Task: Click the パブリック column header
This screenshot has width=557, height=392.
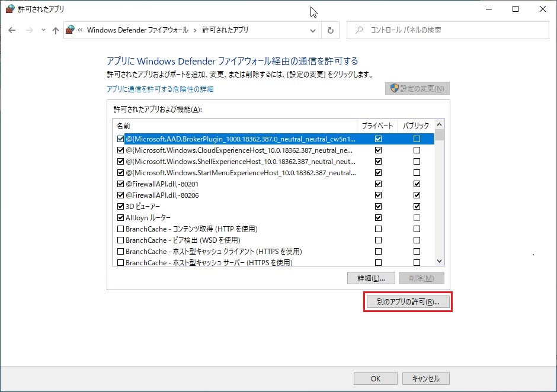Action: (416, 126)
